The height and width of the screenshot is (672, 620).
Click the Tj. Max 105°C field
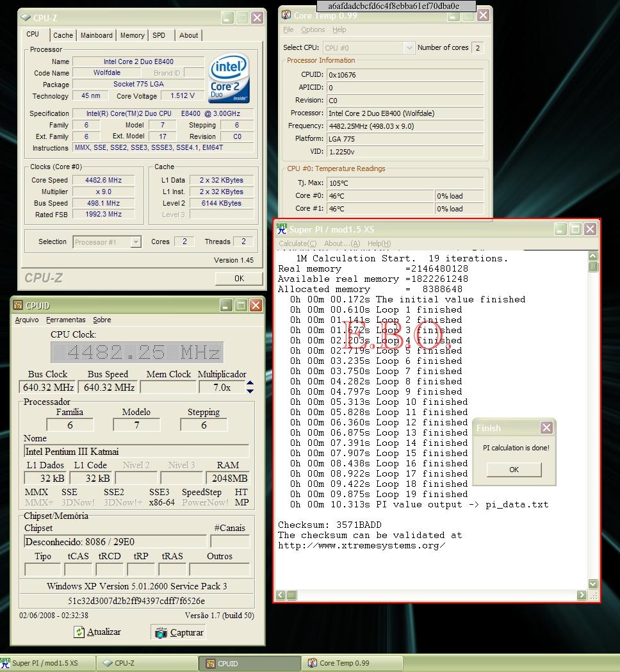point(405,183)
